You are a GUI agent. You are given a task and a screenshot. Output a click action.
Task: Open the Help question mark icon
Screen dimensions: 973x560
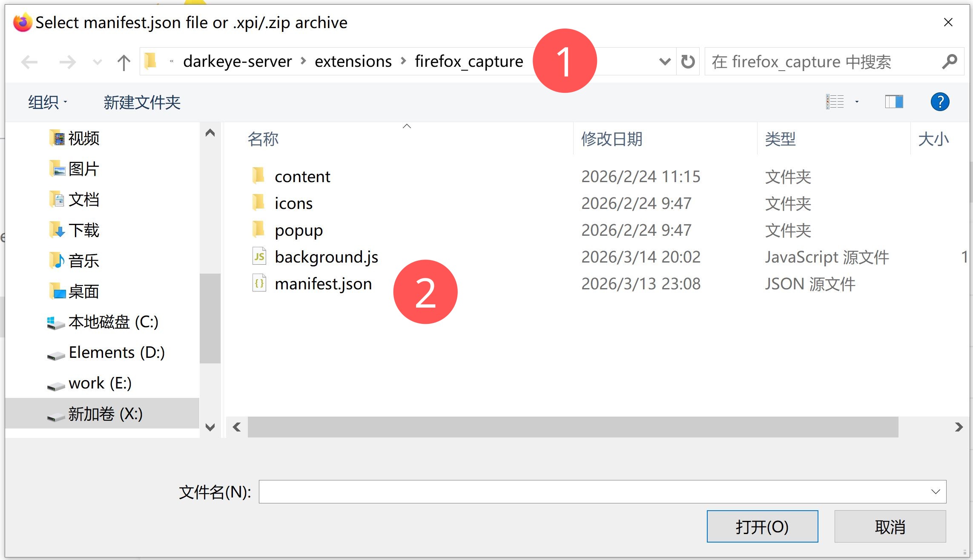click(940, 102)
